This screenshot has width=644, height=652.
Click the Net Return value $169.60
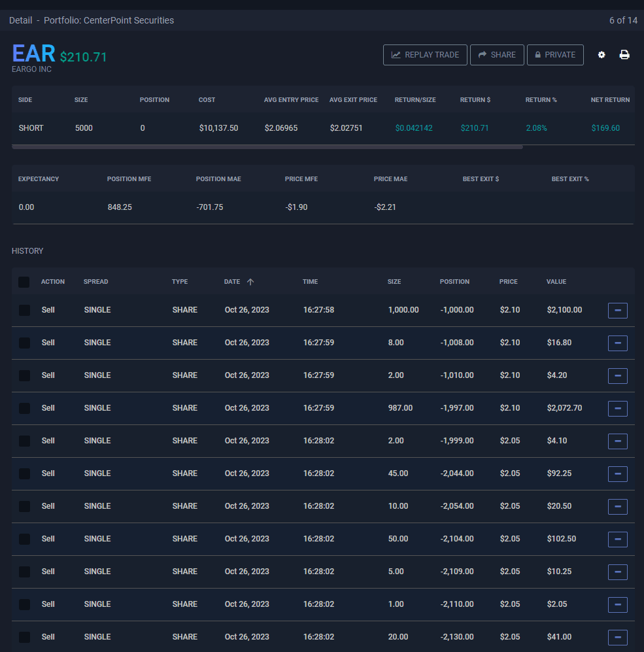click(605, 128)
